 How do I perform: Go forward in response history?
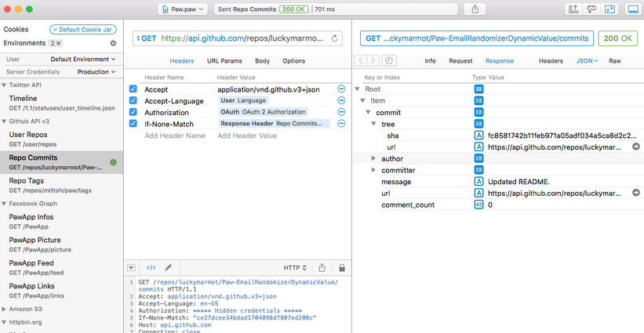[373, 60]
